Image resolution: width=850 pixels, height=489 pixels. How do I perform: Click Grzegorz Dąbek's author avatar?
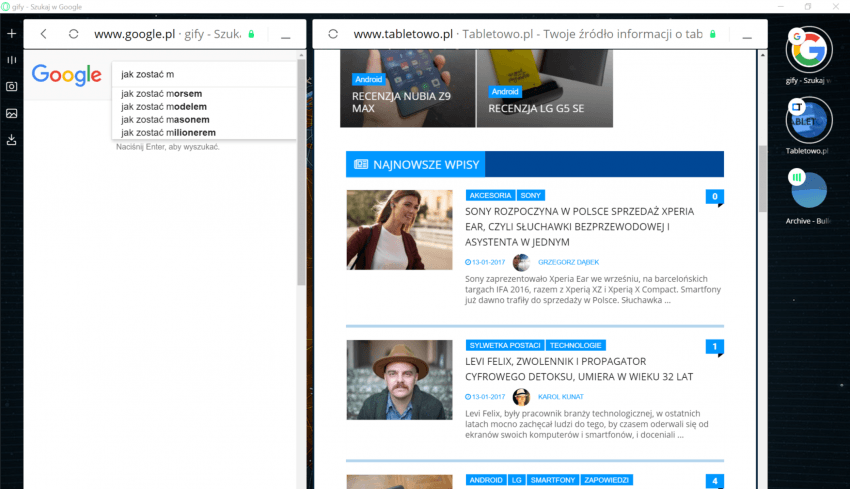(x=521, y=262)
